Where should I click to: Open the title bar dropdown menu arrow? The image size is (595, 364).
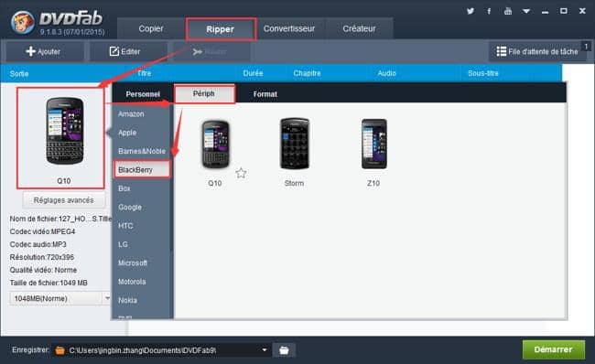tap(526, 11)
